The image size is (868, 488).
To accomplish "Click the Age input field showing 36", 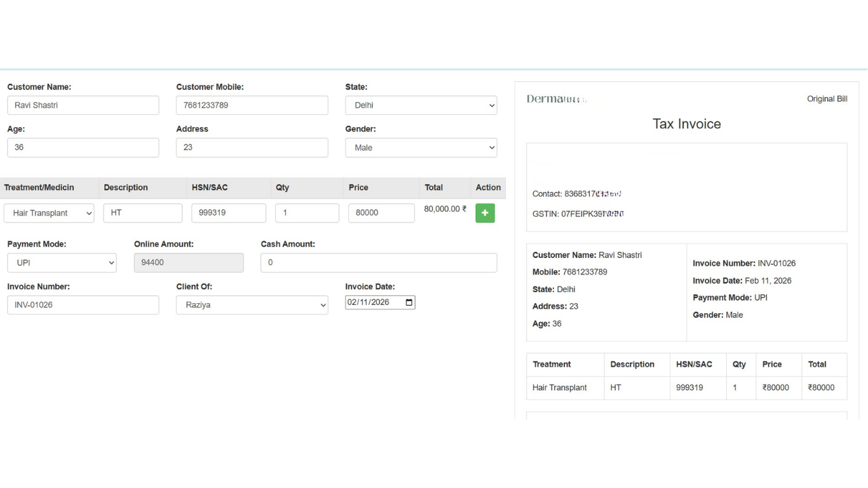I will pos(83,147).
